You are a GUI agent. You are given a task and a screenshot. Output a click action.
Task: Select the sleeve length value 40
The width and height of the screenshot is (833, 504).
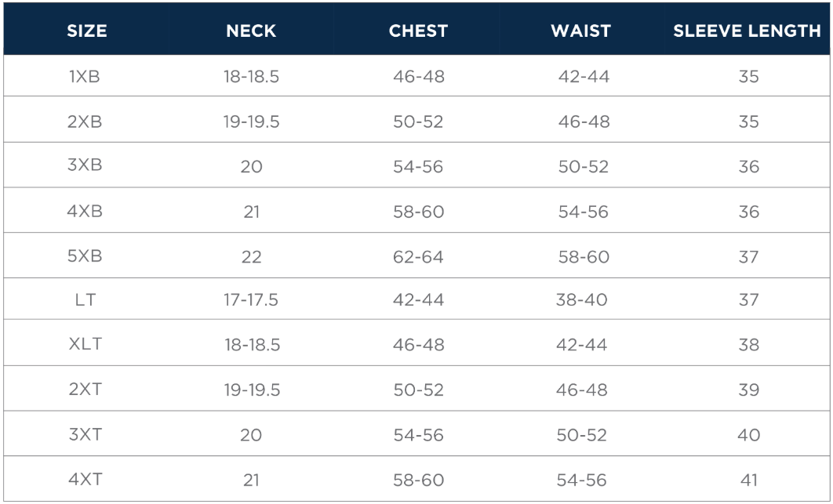tap(749, 434)
